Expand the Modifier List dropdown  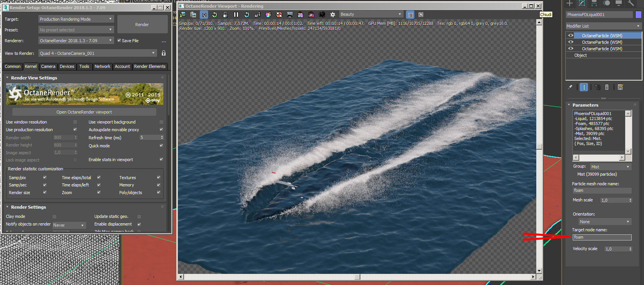pos(603,26)
